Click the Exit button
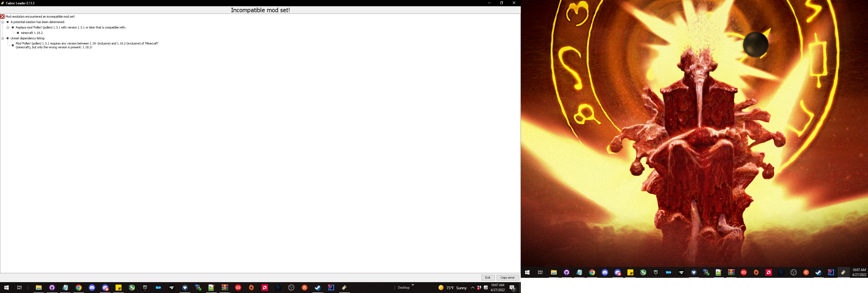 click(x=488, y=278)
